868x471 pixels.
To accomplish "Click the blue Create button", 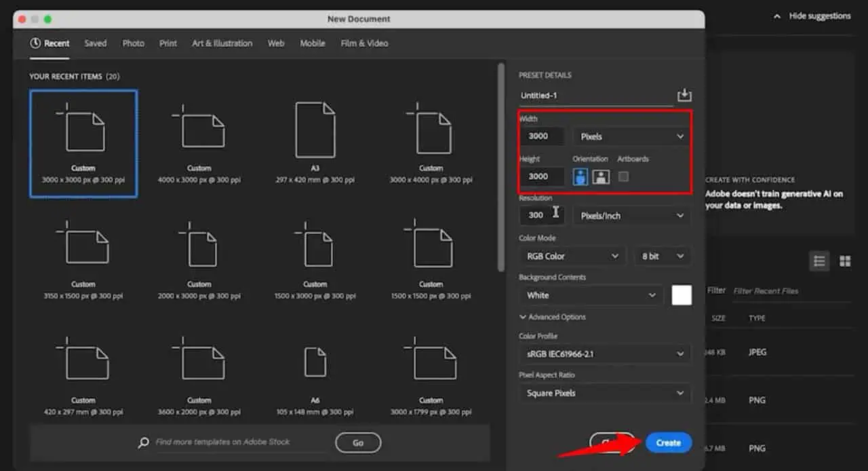I will 669,442.
